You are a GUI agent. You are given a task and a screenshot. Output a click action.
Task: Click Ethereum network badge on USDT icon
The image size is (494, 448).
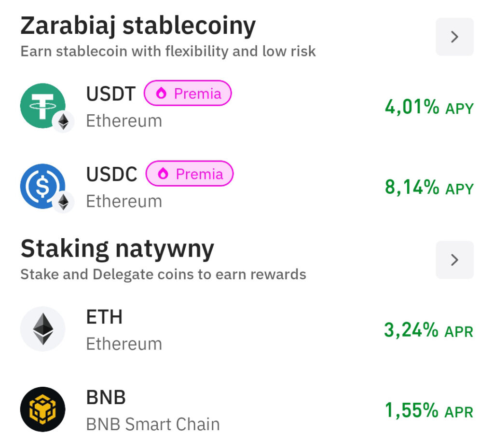(x=63, y=122)
